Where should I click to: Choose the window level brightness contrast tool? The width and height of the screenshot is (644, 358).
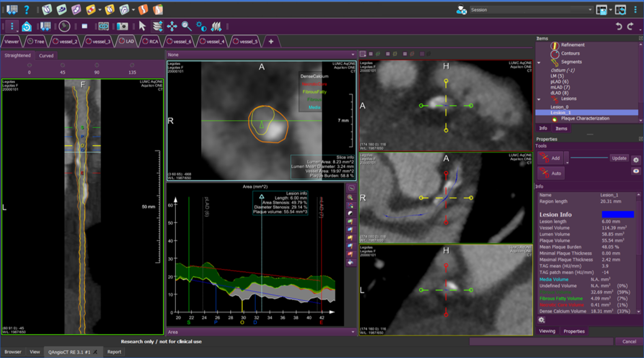coord(201,26)
